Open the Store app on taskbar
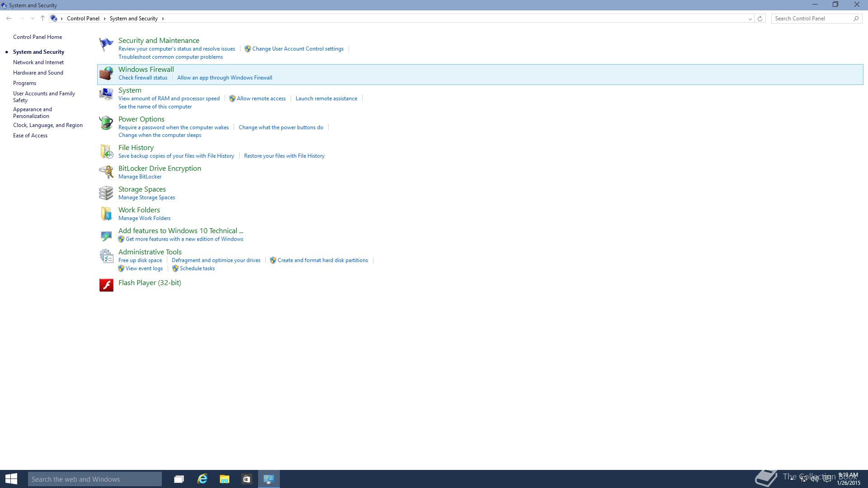868x488 pixels. (x=246, y=479)
